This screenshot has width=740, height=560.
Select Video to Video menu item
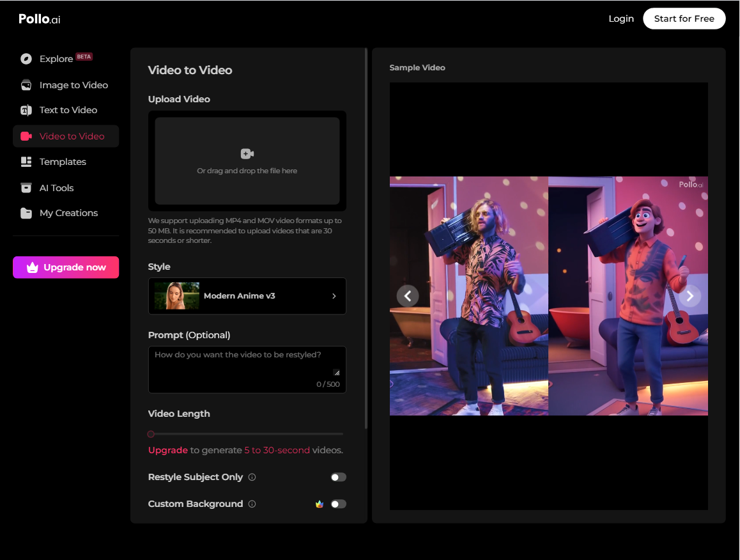point(66,136)
